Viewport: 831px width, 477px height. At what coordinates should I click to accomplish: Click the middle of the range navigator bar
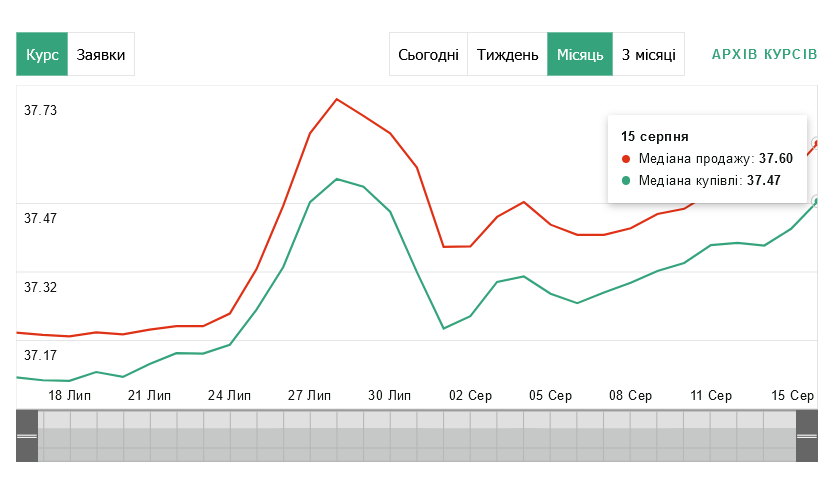[x=417, y=436]
